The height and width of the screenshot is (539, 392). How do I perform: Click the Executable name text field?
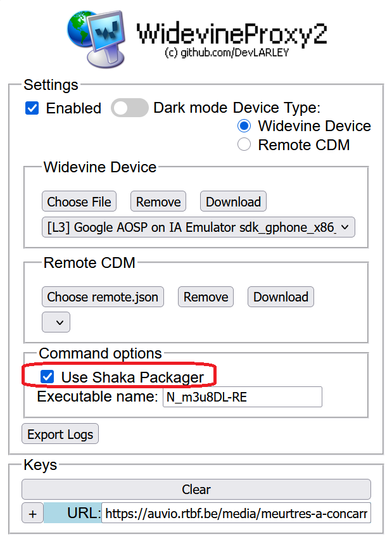[242, 397]
